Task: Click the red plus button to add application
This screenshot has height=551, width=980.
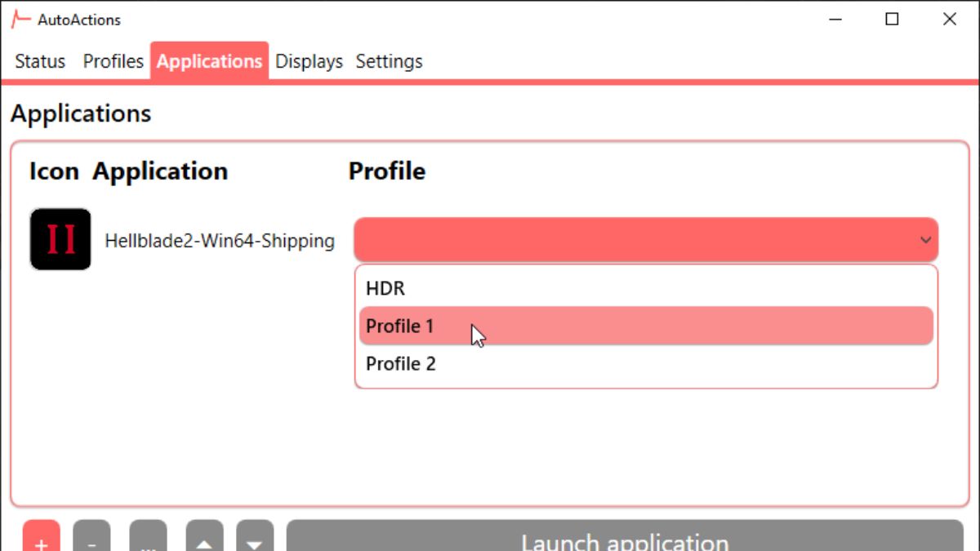Action: pos(42,538)
